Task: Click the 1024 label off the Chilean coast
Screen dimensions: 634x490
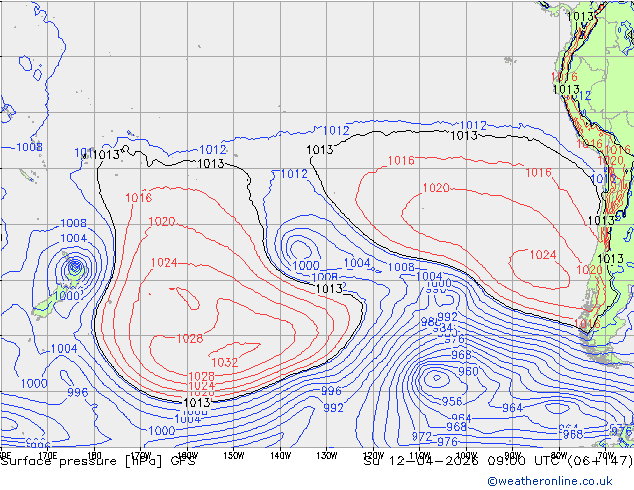Action: click(543, 255)
